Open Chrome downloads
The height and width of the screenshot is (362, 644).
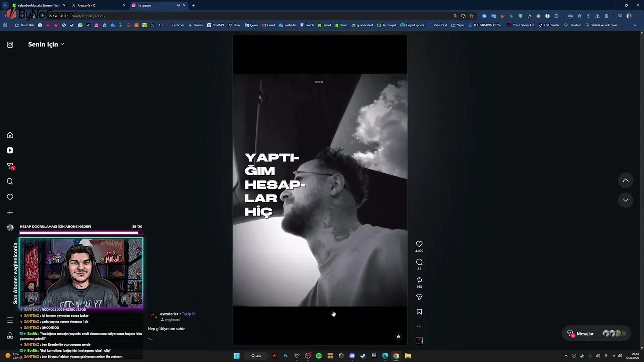pyautogui.click(x=597, y=16)
